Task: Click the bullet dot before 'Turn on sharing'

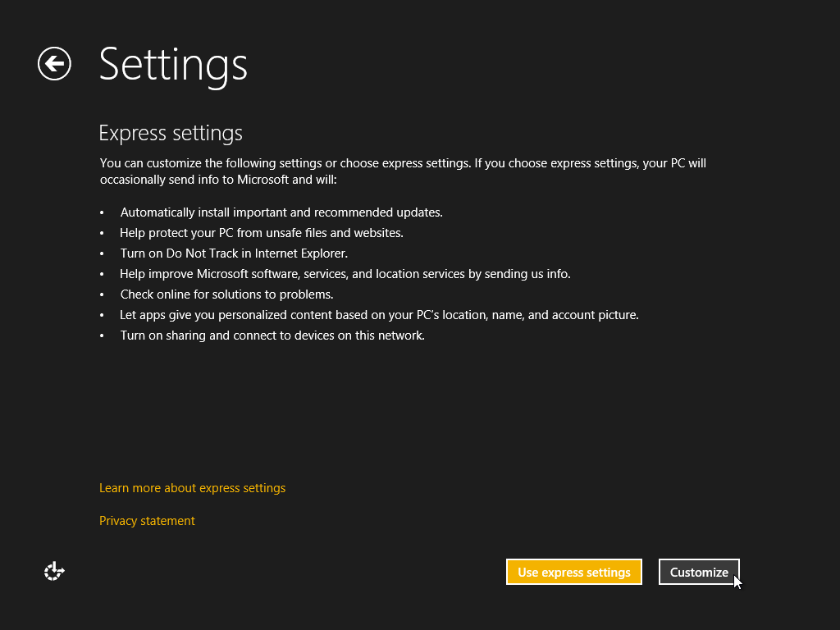Action: [x=103, y=336]
